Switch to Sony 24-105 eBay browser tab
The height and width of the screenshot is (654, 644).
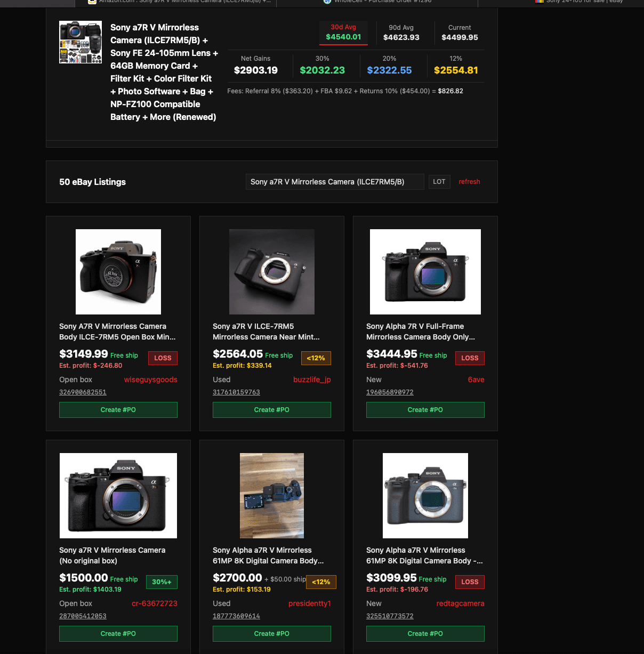[x=579, y=2]
